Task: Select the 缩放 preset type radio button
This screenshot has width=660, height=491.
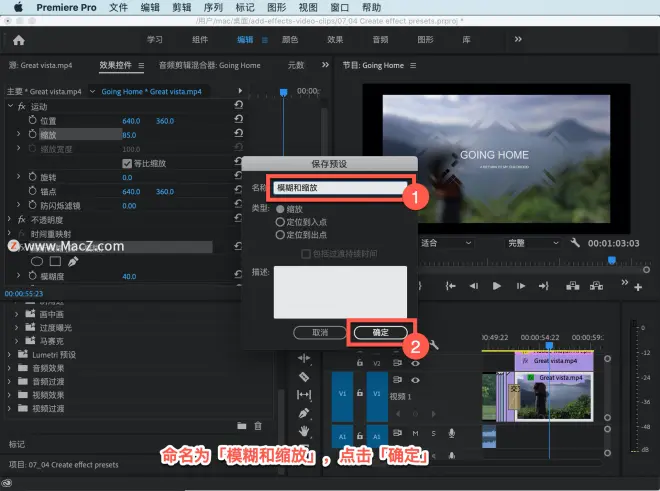Action: click(280, 209)
